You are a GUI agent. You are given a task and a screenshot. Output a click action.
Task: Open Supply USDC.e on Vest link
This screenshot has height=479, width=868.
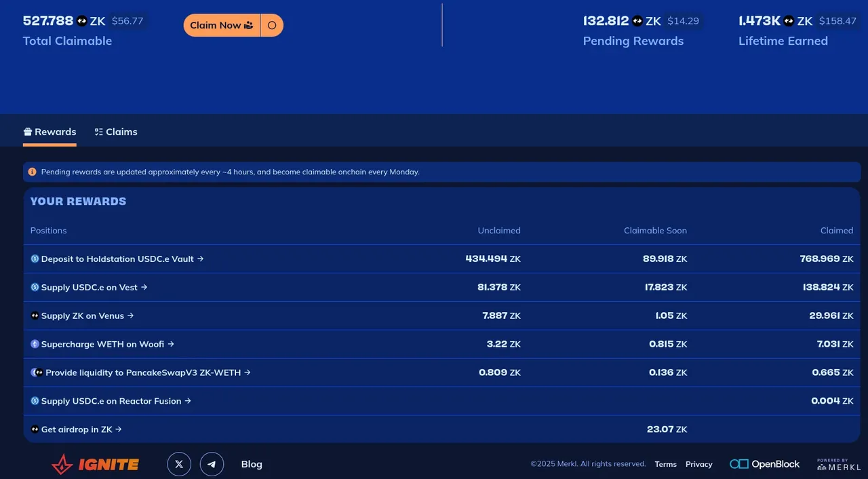89,287
